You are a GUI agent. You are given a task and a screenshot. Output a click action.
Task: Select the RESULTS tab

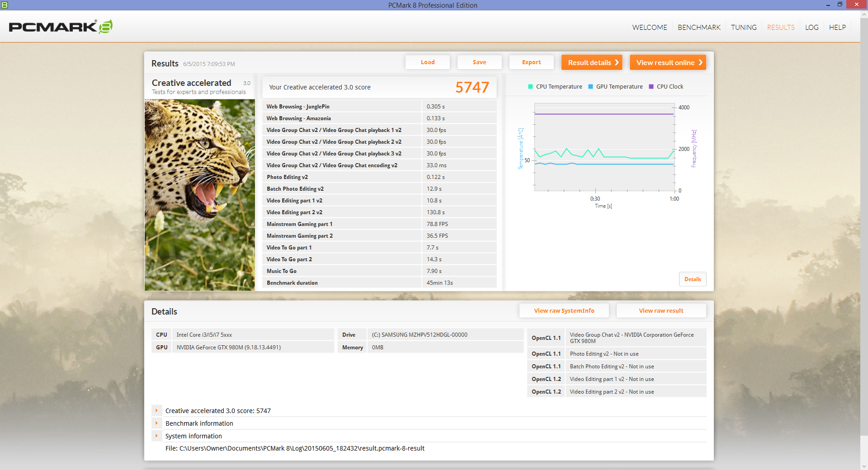781,27
